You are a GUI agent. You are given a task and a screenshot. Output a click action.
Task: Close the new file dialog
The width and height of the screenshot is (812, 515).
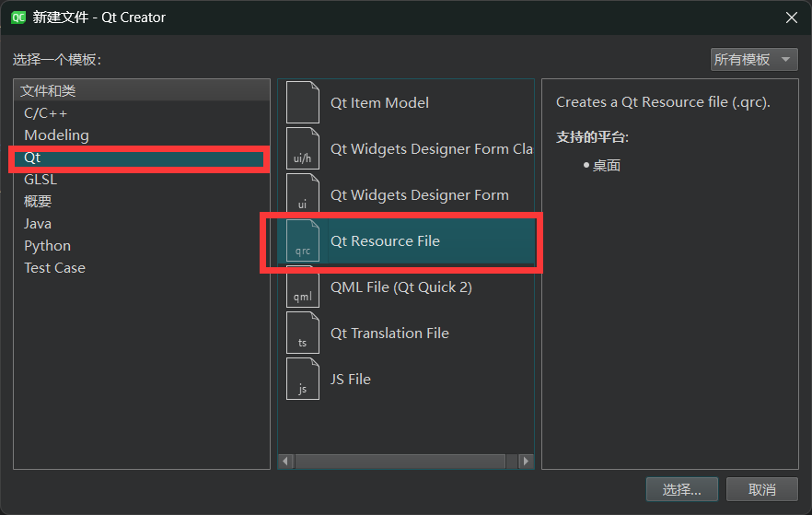(791, 17)
